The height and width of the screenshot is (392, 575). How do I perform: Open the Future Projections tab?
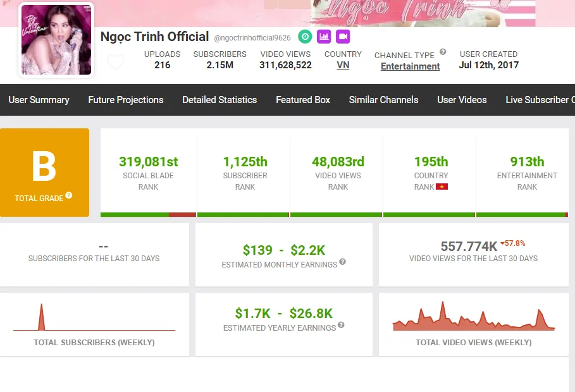[126, 100]
